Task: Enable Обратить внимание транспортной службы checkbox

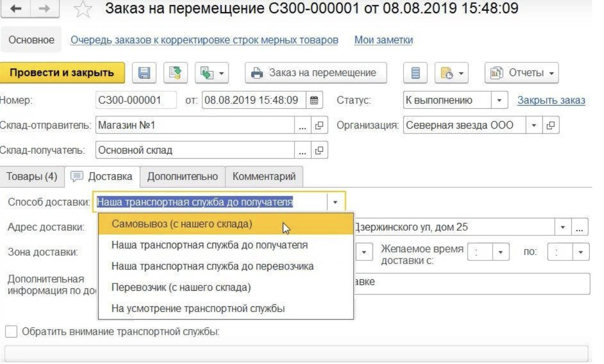Action: (x=11, y=332)
